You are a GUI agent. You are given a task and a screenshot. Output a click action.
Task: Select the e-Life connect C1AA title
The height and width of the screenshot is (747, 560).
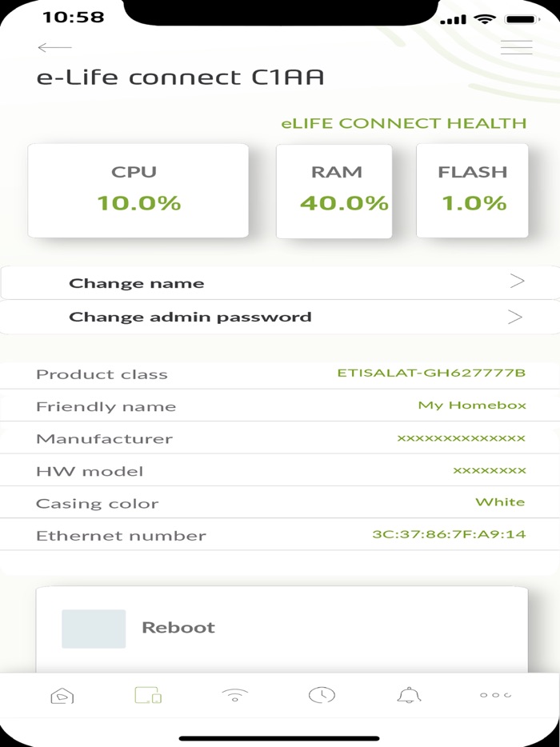179,78
